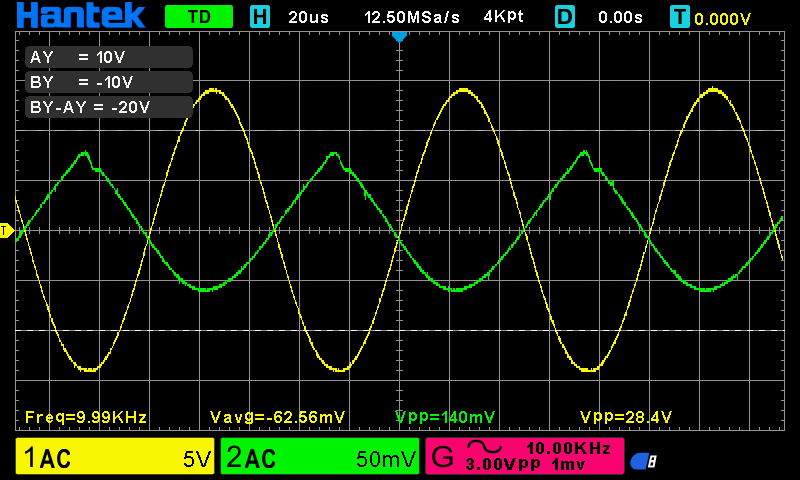This screenshot has height=480, width=800.
Task: Select the 4Kpt memory depth readout
Action: [x=503, y=17]
